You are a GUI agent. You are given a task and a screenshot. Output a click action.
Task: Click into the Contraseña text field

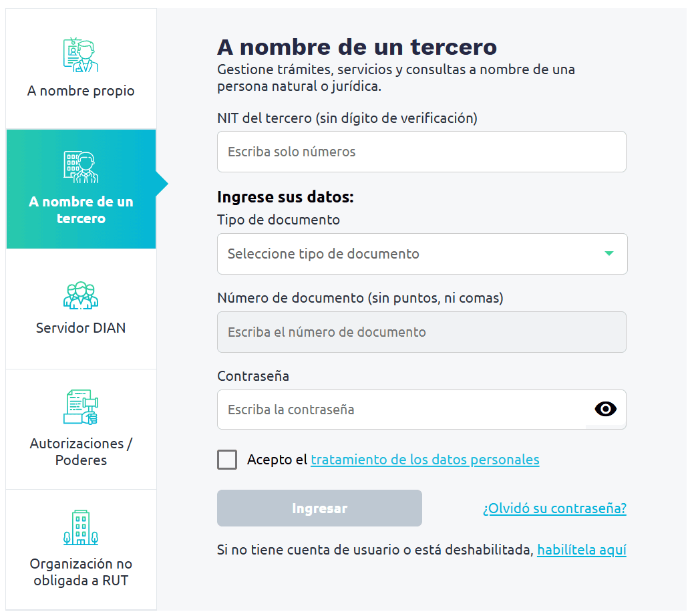point(401,410)
